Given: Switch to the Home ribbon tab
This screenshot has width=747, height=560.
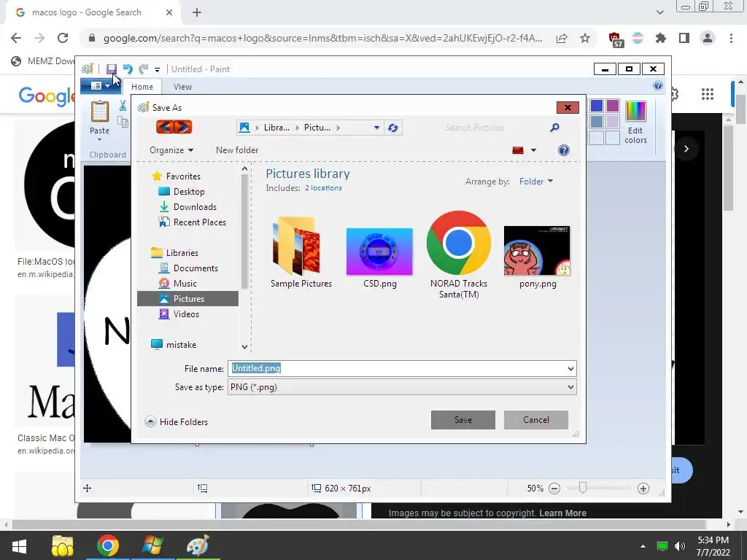Looking at the screenshot, I should [x=142, y=87].
